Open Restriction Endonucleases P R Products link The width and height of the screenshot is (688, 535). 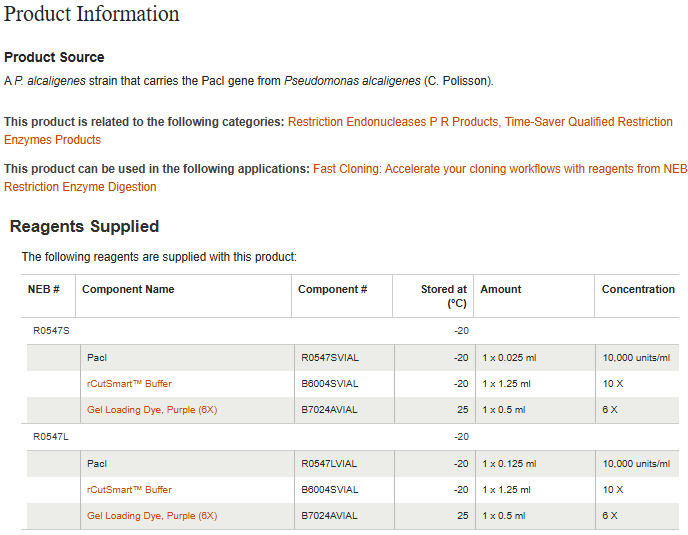click(x=393, y=122)
